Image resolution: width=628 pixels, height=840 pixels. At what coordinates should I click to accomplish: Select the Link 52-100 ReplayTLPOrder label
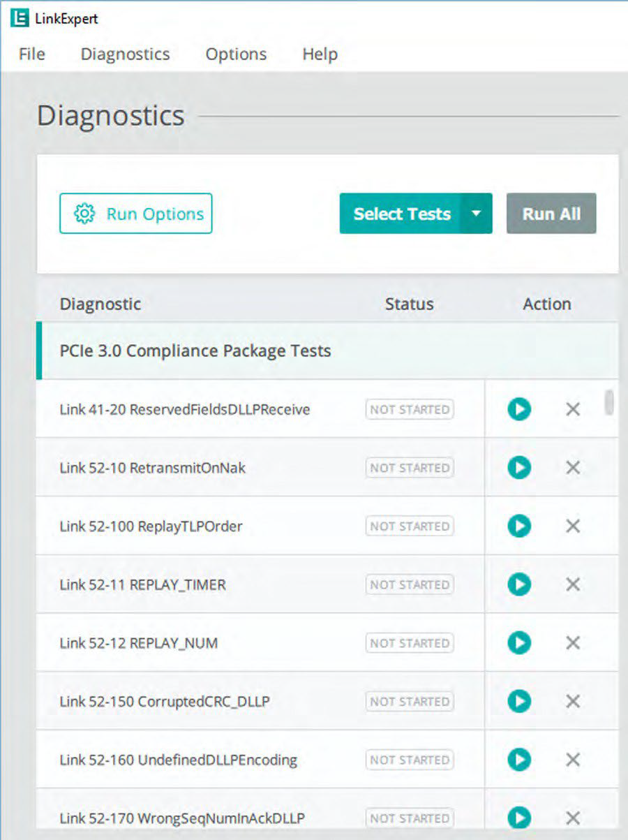pyautogui.click(x=151, y=526)
